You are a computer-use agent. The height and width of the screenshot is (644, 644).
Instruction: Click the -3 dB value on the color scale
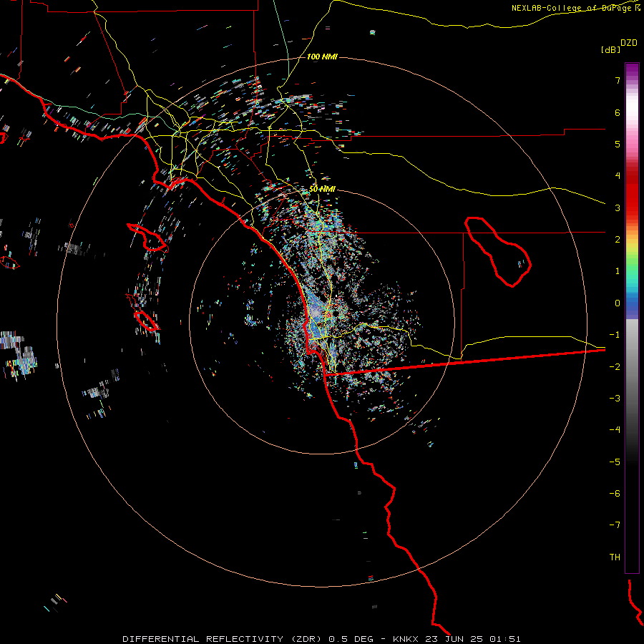coord(615,398)
